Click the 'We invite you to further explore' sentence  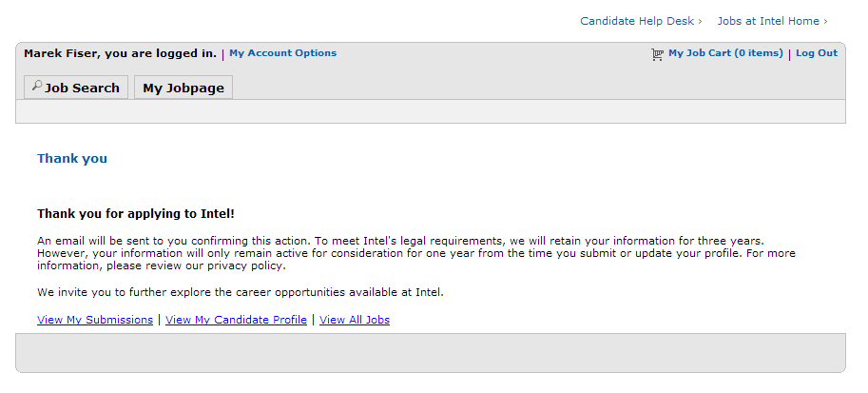coord(240,292)
